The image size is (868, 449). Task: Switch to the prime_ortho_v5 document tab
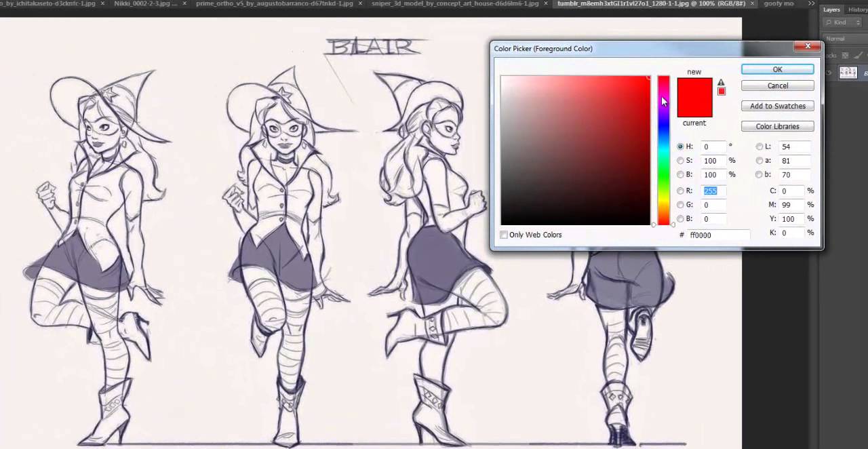(x=274, y=3)
